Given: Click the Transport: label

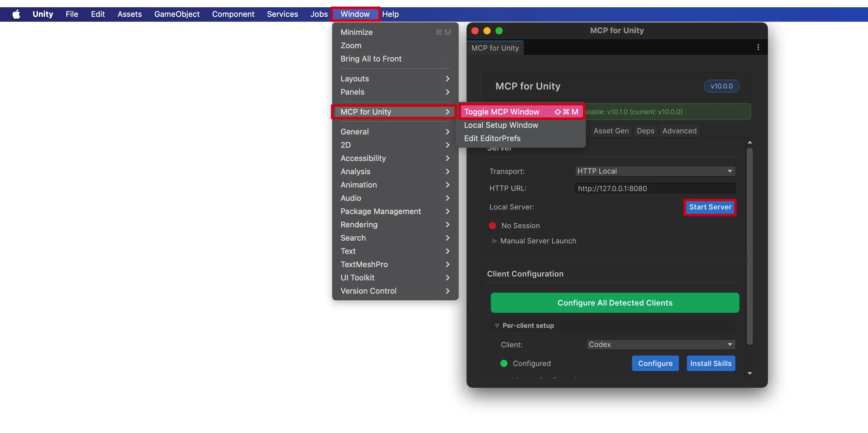Looking at the screenshot, I should coord(507,171).
